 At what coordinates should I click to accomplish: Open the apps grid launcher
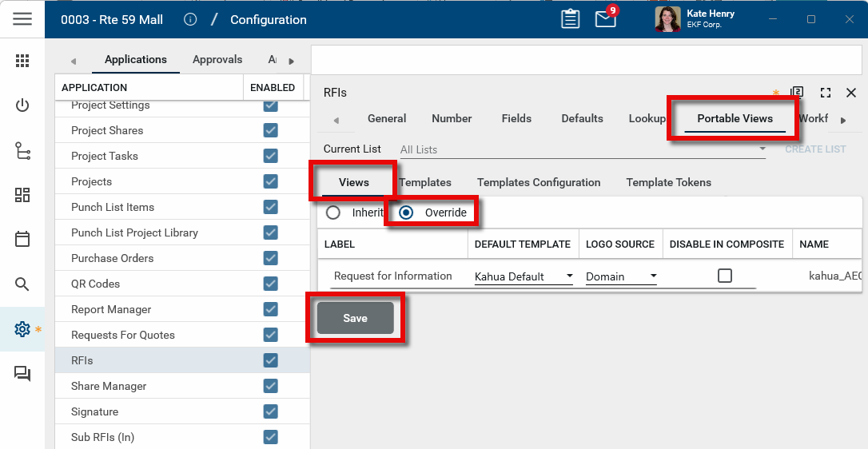pos(22,61)
